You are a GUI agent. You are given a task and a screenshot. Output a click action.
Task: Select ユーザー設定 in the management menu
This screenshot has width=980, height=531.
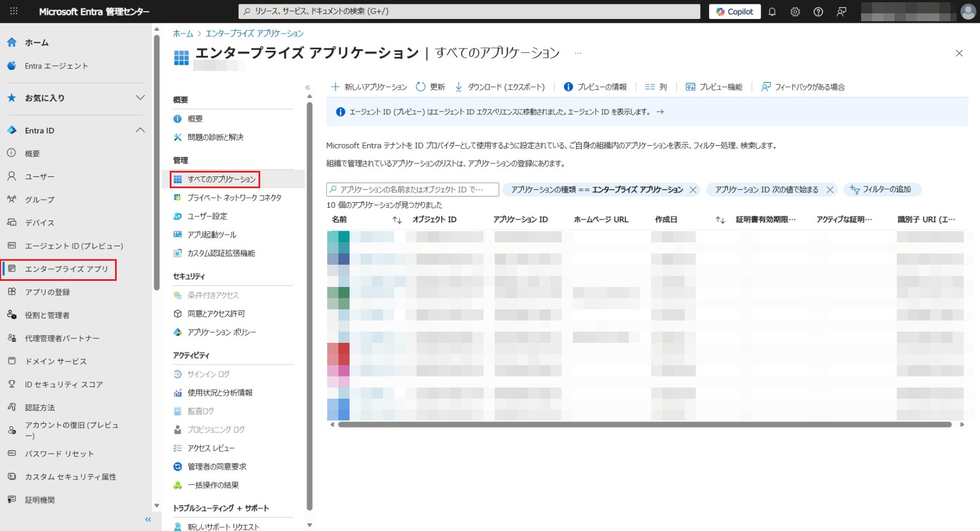point(207,216)
